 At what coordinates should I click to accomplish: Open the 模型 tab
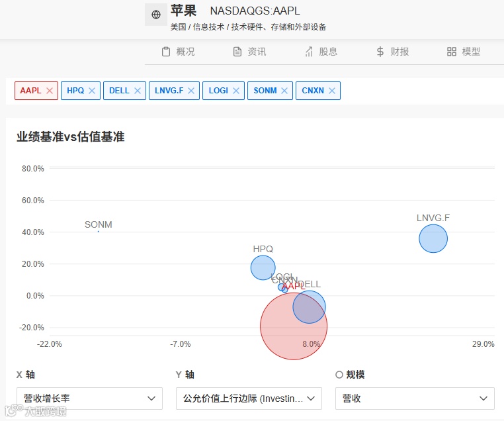point(464,52)
